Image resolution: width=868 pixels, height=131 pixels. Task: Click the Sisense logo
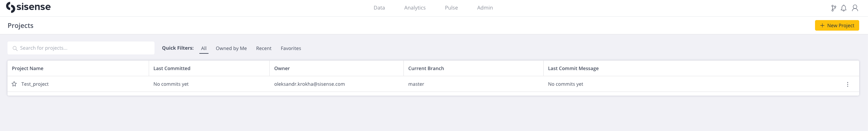point(29,7)
